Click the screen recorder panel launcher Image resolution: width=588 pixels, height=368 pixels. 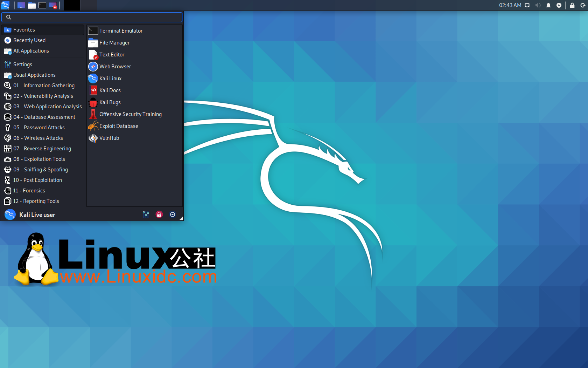point(53,5)
